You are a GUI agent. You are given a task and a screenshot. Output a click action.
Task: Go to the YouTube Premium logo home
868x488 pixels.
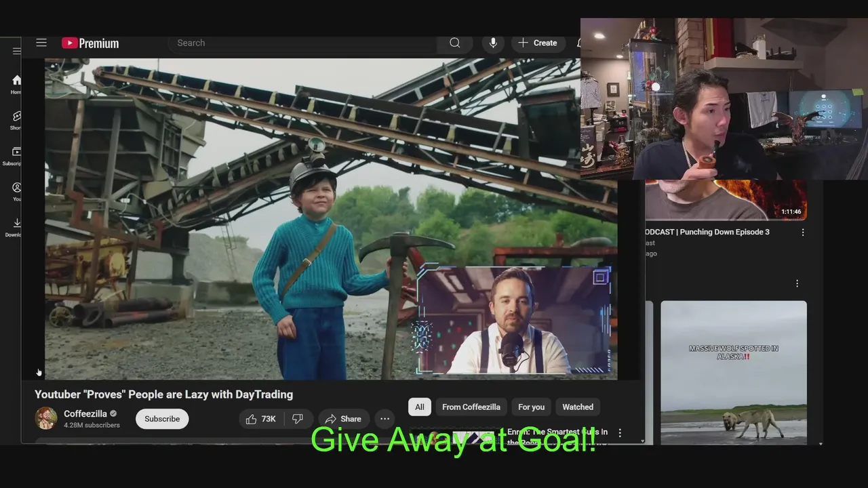pyautogui.click(x=90, y=43)
